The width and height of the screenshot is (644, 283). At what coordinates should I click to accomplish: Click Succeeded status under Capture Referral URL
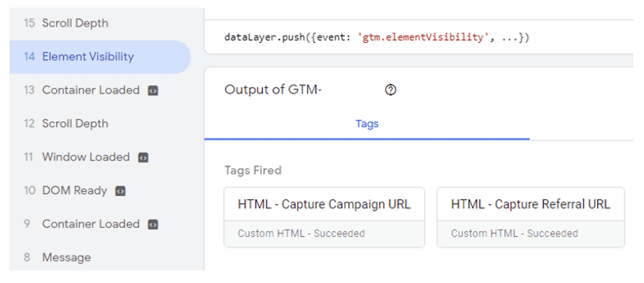pyautogui.click(x=552, y=234)
